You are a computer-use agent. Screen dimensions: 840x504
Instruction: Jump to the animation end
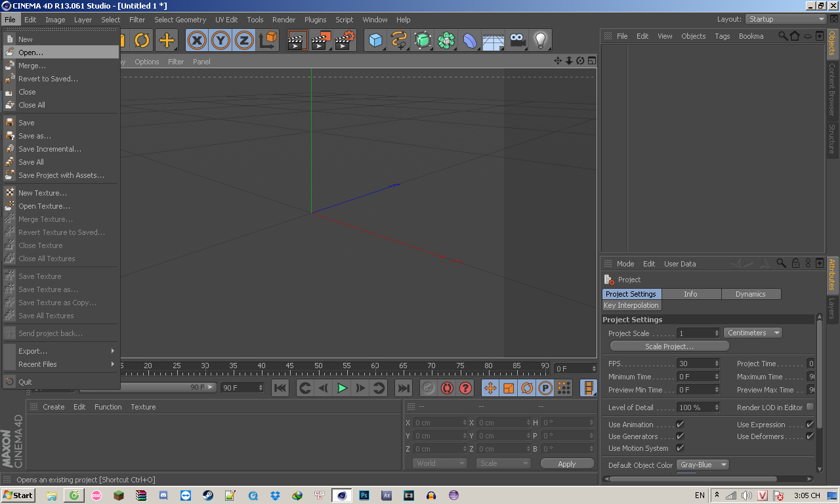[x=404, y=388]
